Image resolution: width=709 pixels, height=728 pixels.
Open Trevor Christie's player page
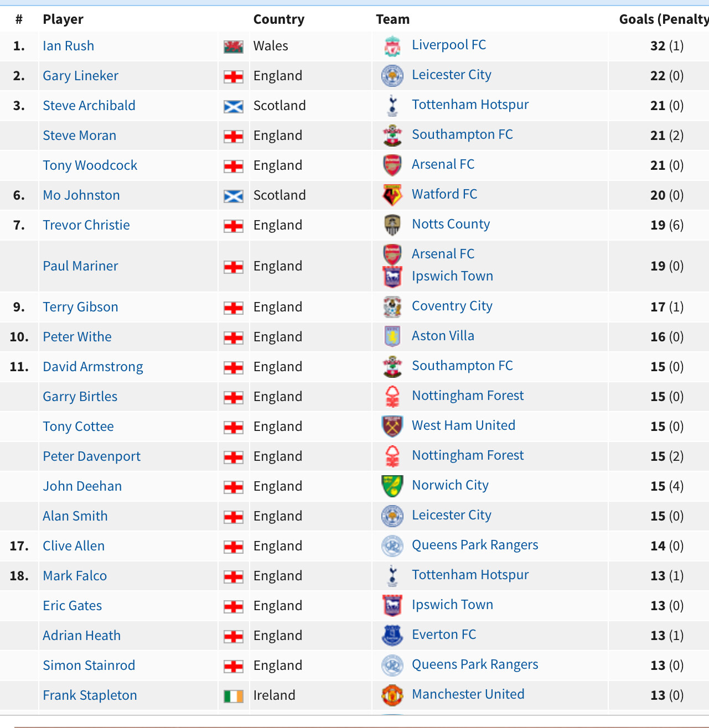click(86, 225)
